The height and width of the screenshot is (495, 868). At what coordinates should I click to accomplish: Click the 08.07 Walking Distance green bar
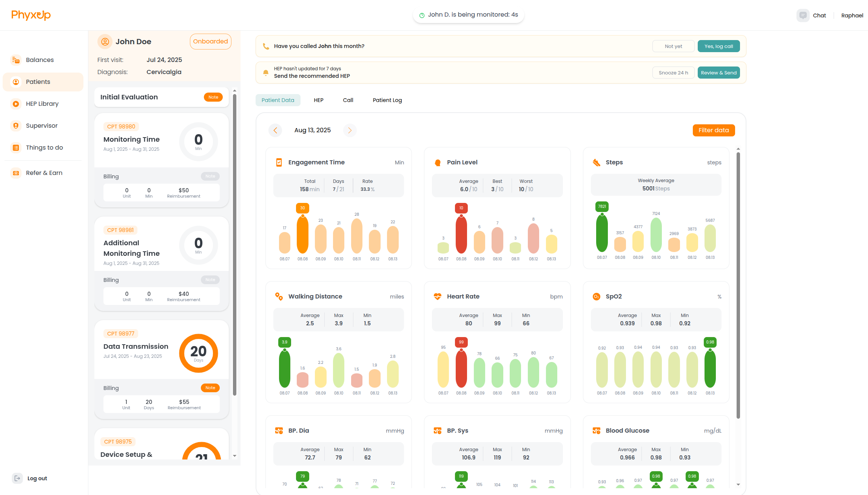pyautogui.click(x=284, y=368)
